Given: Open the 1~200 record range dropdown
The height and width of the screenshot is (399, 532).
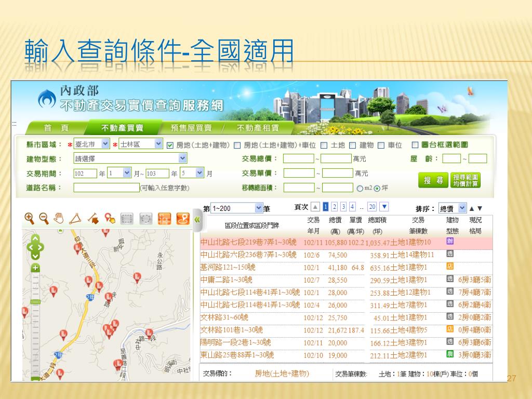Looking at the screenshot, I should coord(236,208).
